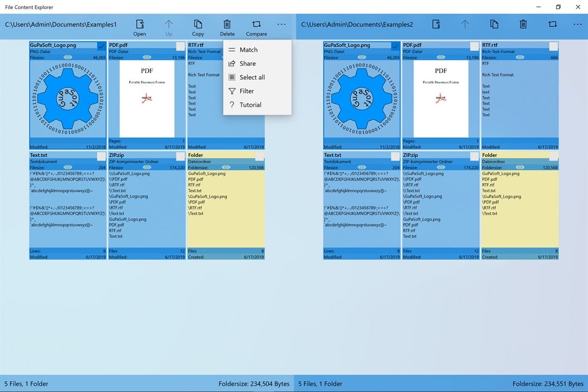Click the Open file icon in right pane
The height and width of the screenshot is (392, 588).
click(x=436, y=24)
